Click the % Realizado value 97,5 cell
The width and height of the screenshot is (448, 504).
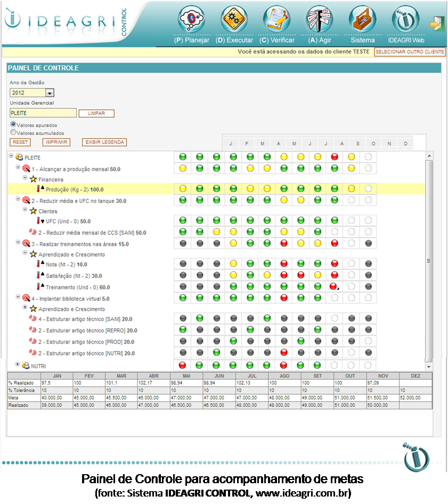pos(57,383)
